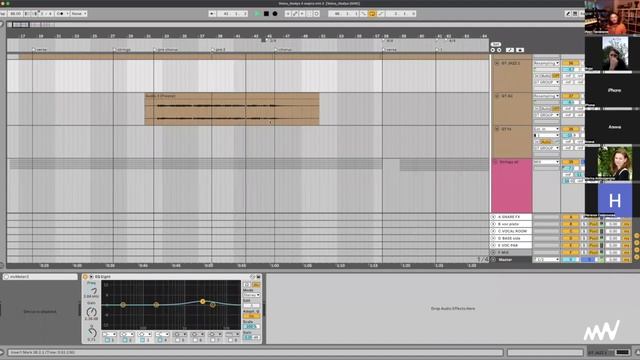The height and width of the screenshot is (360, 640).
Task: Open the Master output dropdown
Action: [x=547, y=260]
